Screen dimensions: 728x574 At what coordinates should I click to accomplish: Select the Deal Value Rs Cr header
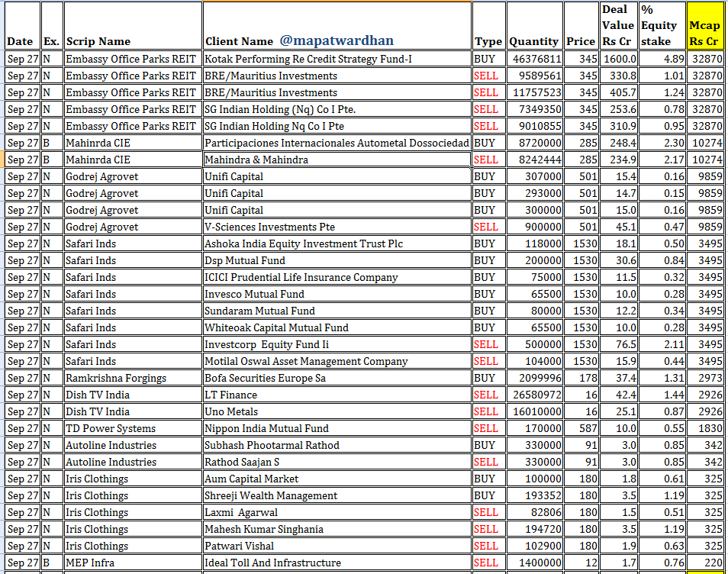[619, 25]
